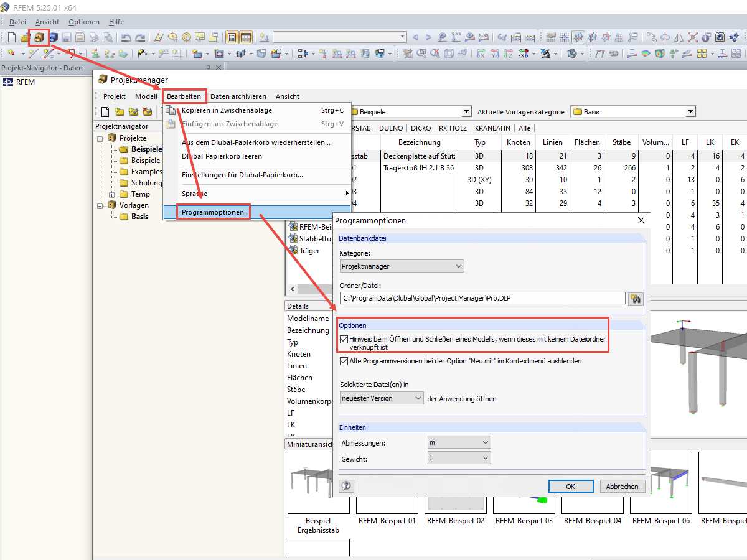Collapse the Projekte tree node
The width and height of the screenshot is (747, 560).
pyautogui.click(x=100, y=138)
